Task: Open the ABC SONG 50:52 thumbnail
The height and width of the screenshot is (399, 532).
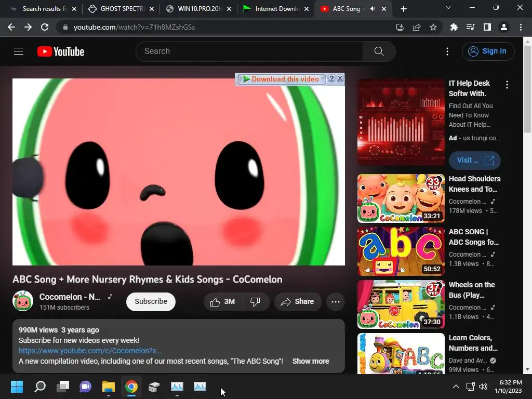Action: (x=401, y=251)
